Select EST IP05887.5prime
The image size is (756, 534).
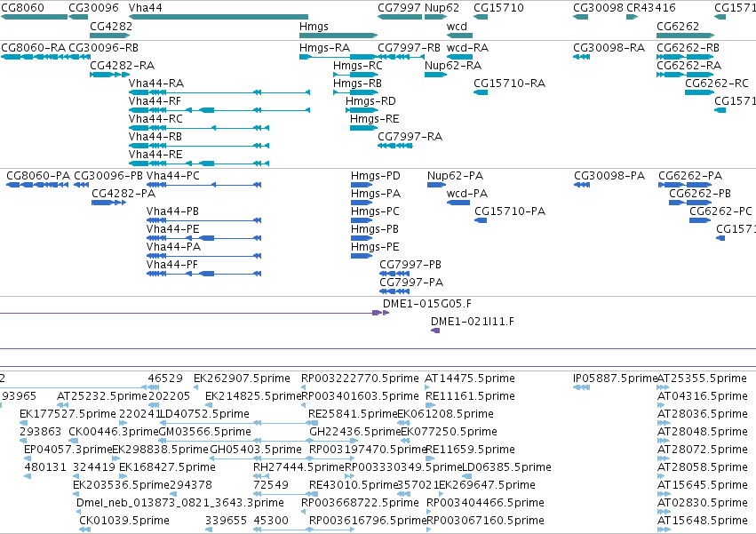616,379
